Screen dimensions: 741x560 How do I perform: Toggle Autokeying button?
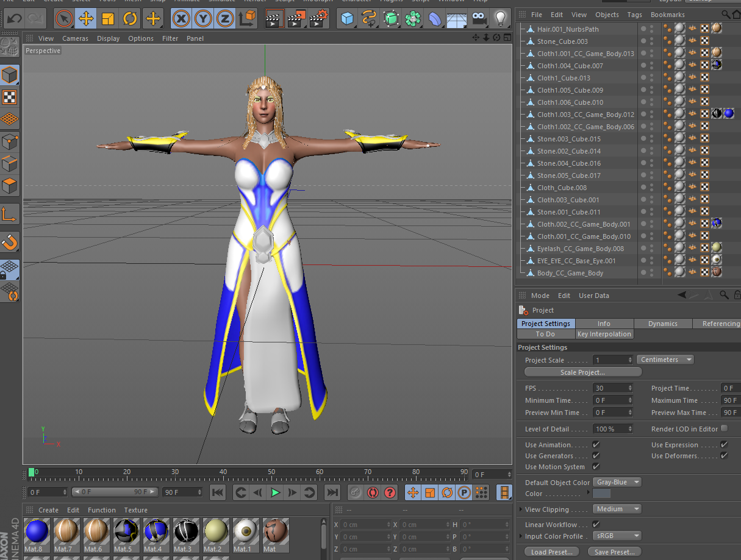coord(373,492)
